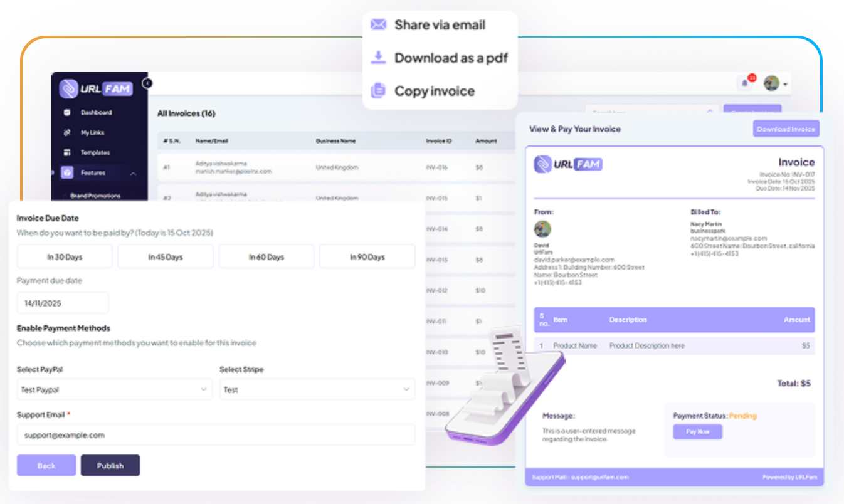Click the Download Invoice button

click(786, 129)
